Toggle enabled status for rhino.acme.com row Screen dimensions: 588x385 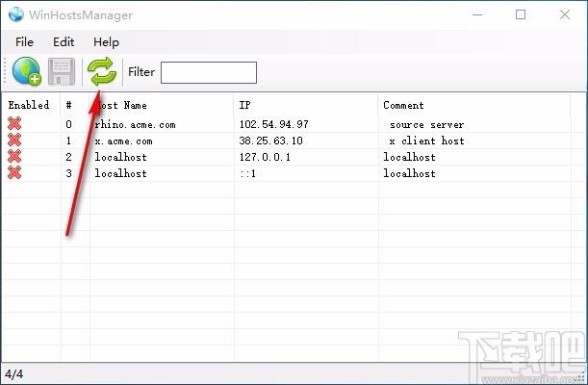click(14, 124)
